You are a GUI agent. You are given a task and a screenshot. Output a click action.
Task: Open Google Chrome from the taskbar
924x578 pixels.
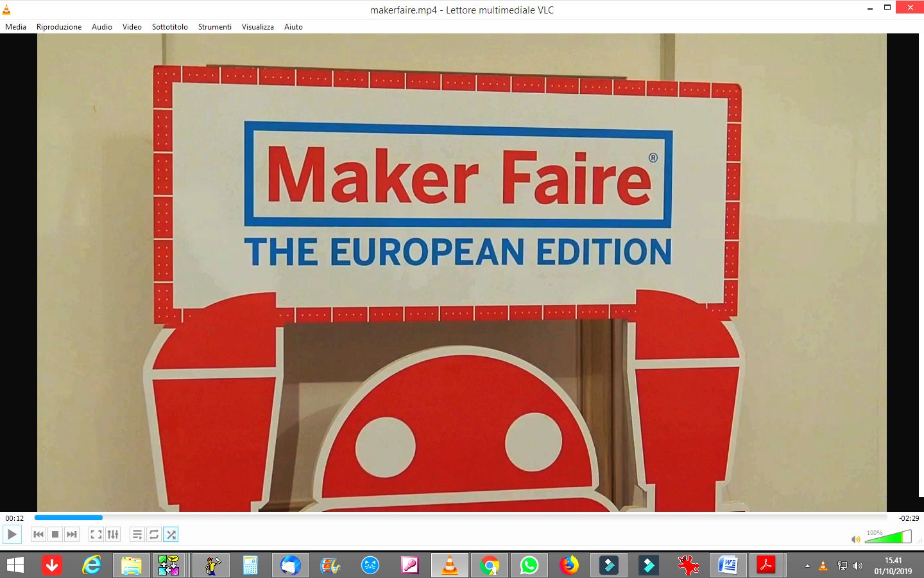click(x=490, y=566)
